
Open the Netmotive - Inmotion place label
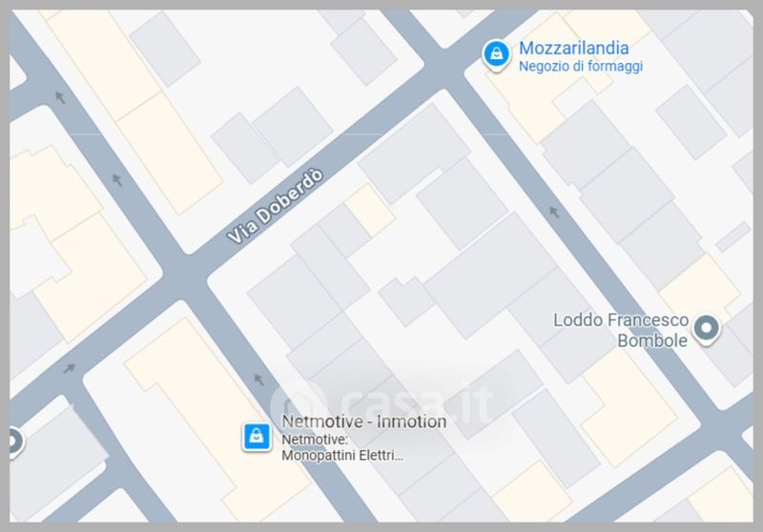coord(364,421)
